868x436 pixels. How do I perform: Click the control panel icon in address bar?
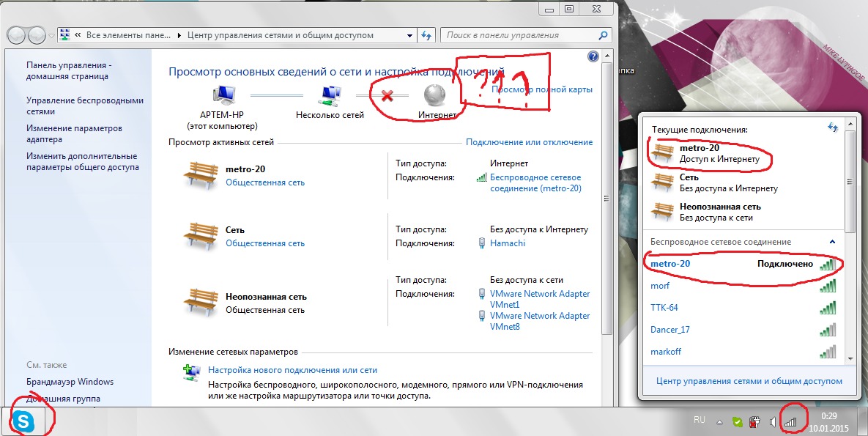pos(64,35)
